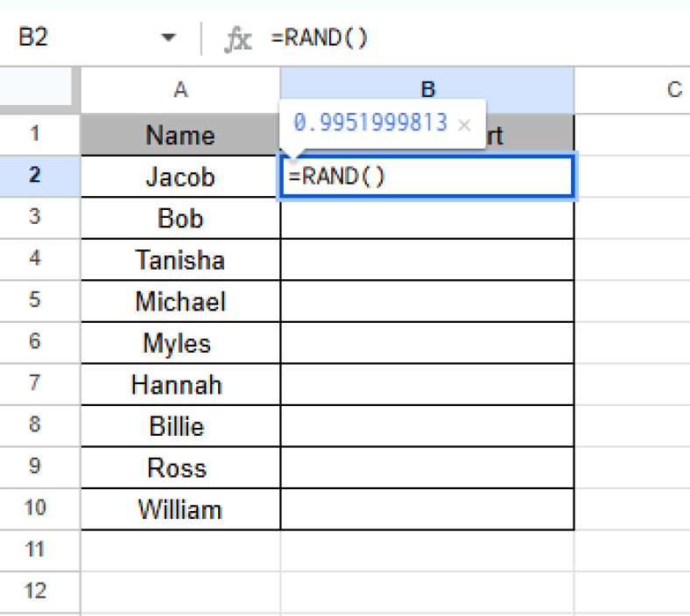
Task: Click the Name header cell
Action: (180, 135)
